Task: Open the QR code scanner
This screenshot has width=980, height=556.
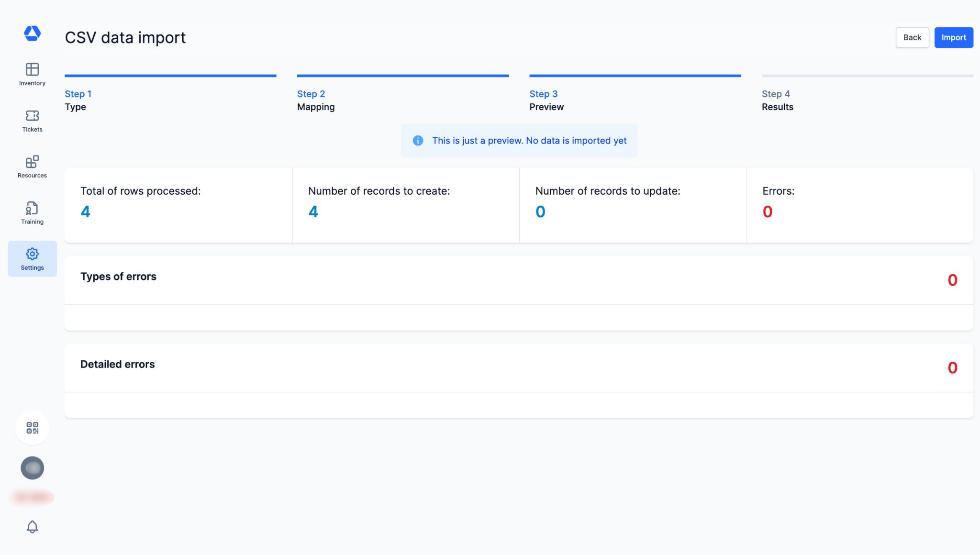Action: click(x=32, y=428)
